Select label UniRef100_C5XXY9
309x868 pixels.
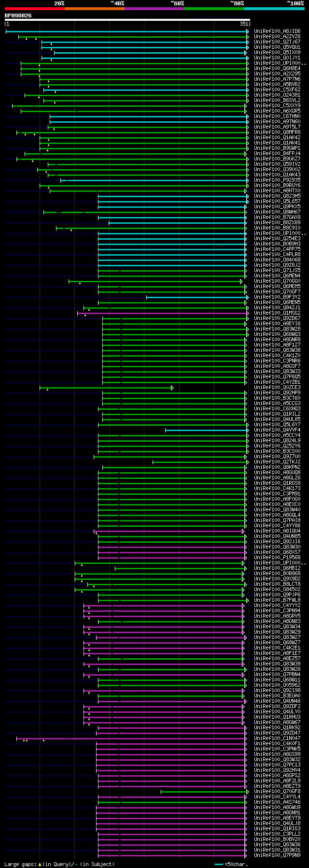(x=277, y=106)
